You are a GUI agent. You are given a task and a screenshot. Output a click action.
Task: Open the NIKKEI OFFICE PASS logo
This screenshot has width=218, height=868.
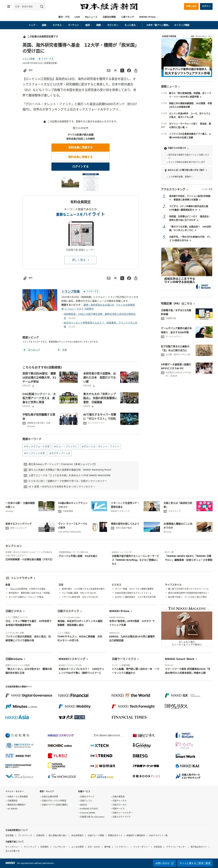(102, 776)
